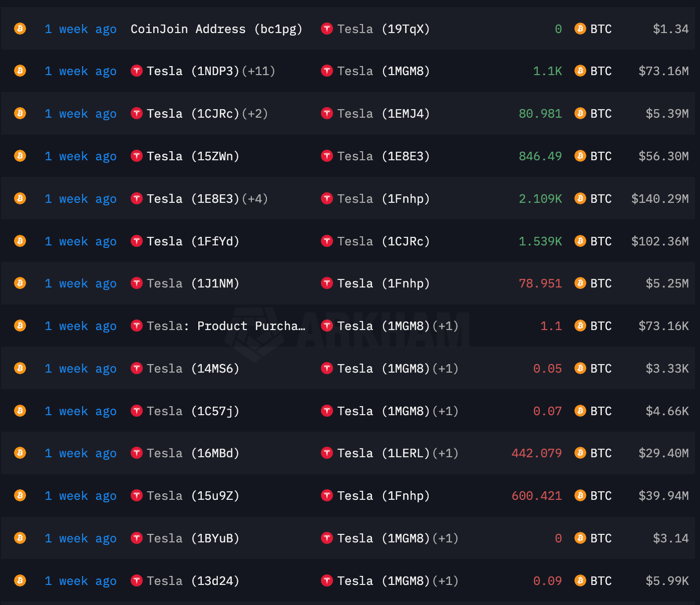Open sender Tesla (15u9Z)

tap(193, 496)
